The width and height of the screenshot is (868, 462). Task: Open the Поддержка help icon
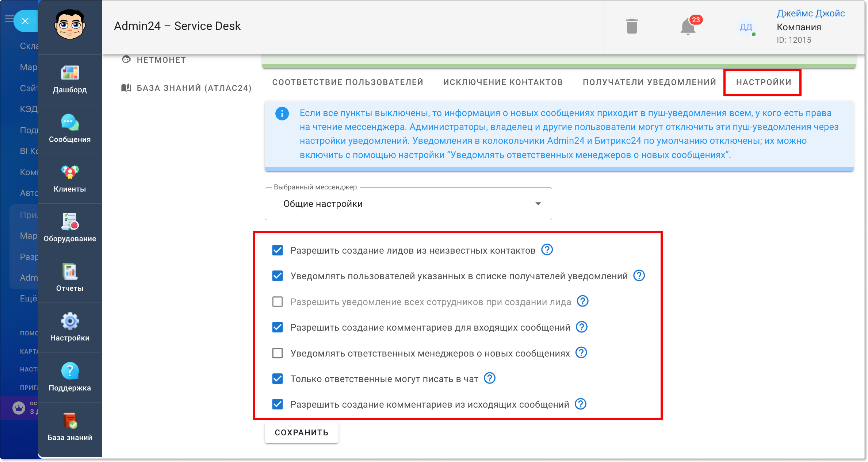point(70,371)
